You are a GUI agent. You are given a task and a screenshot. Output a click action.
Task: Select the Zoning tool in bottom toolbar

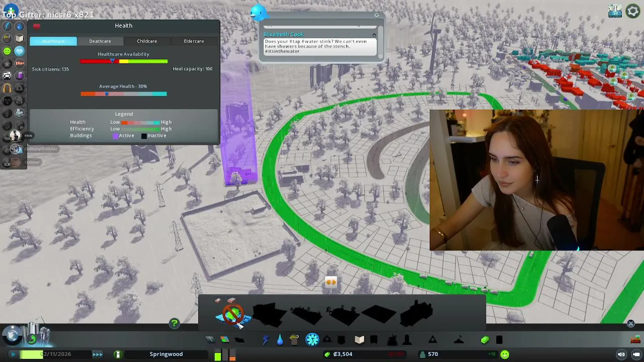[x=224, y=340]
